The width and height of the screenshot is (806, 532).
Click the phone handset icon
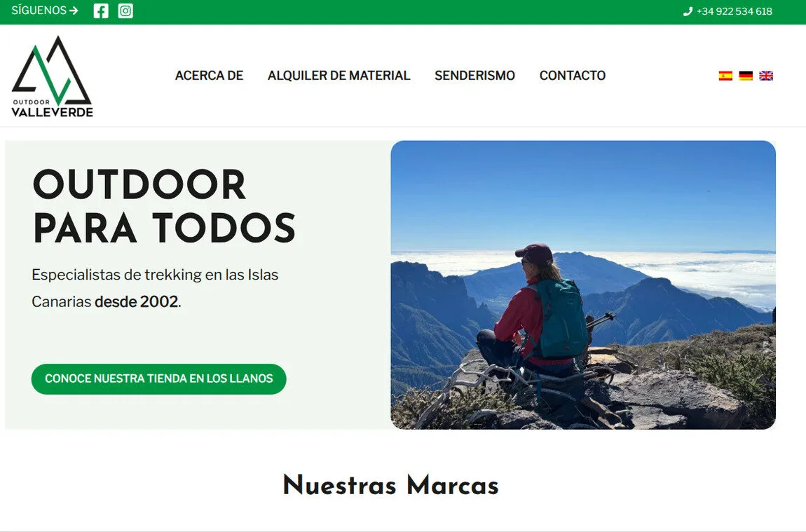pyautogui.click(x=688, y=11)
